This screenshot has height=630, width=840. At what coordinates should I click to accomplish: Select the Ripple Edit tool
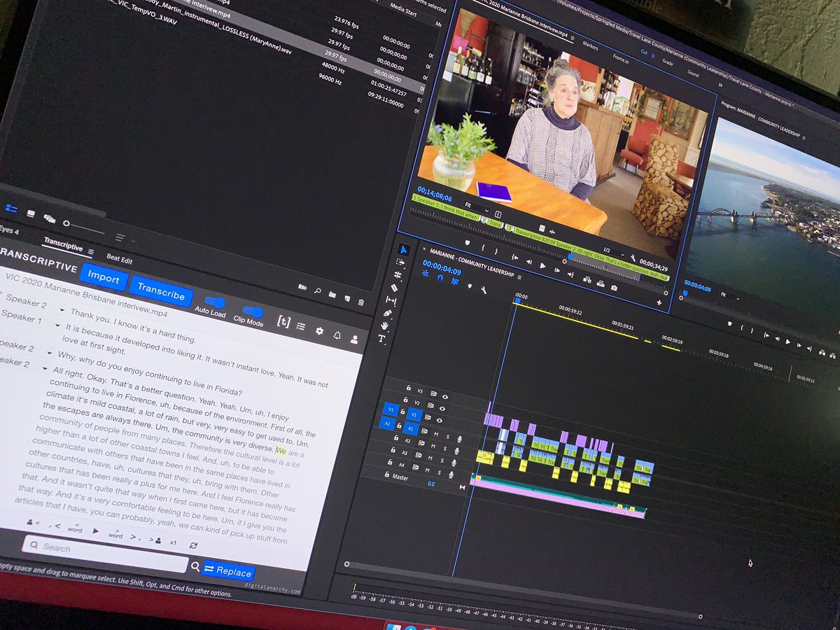pos(397,275)
